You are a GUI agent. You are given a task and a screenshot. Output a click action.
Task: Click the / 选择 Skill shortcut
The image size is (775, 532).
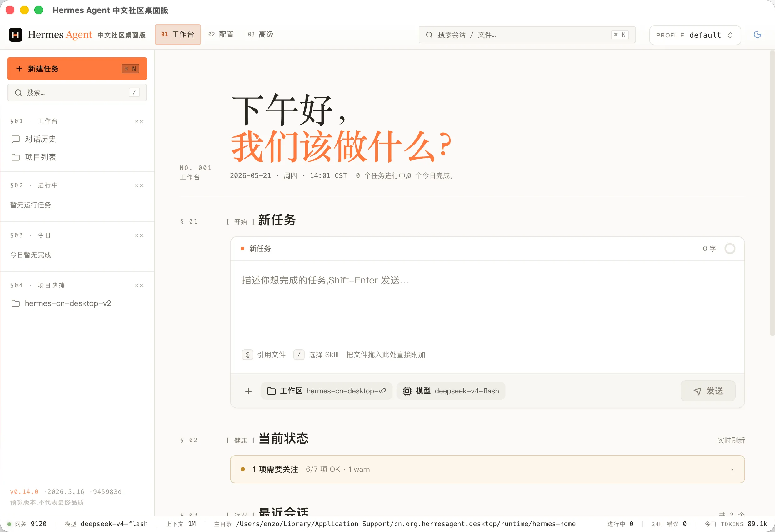pos(316,355)
